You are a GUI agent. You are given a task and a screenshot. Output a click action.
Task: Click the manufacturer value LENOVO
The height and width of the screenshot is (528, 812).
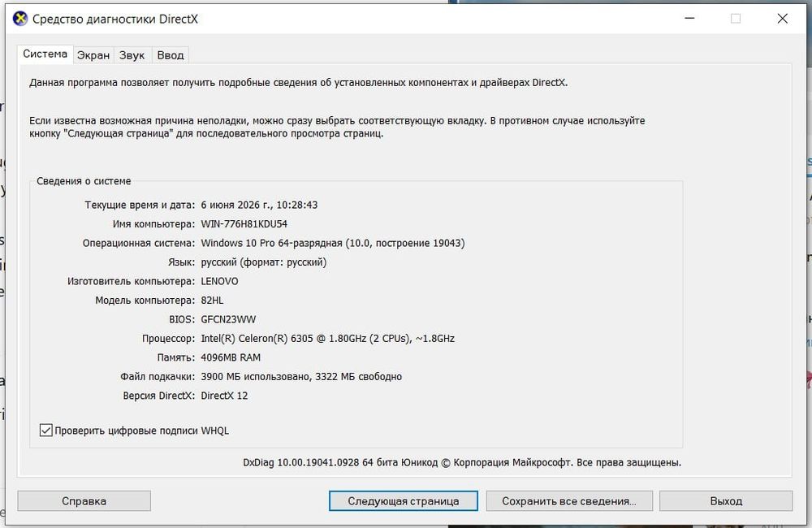coord(219,281)
